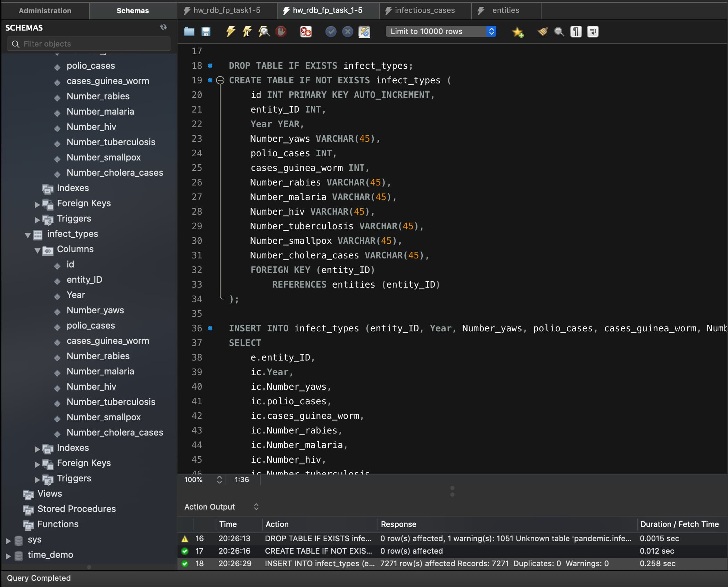Switch to the infectious_cases tab

[x=424, y=10]
